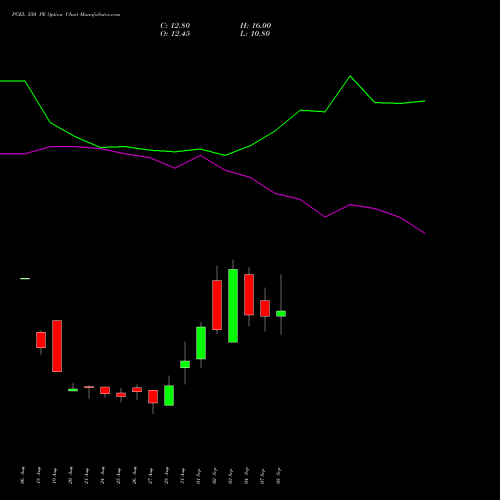
Task: Select the 03 Sep date label
Action: (230, 476)
